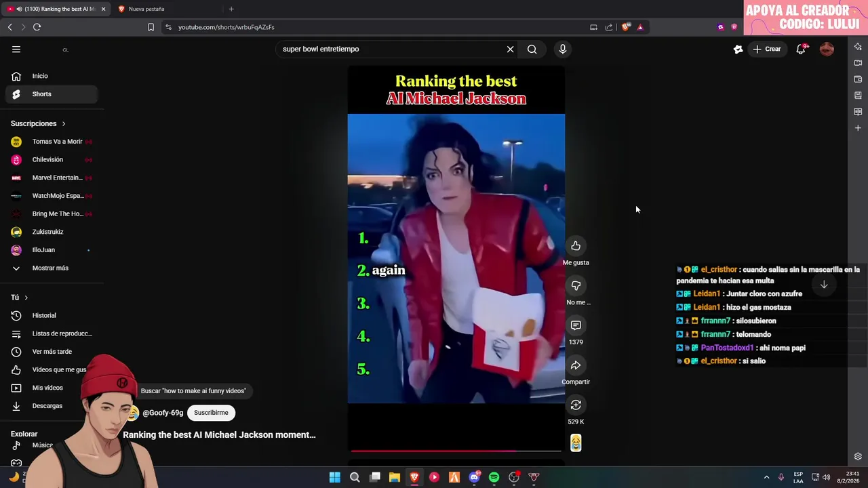
Task: Expand the Tú section
Action: (x=20, y=298)
